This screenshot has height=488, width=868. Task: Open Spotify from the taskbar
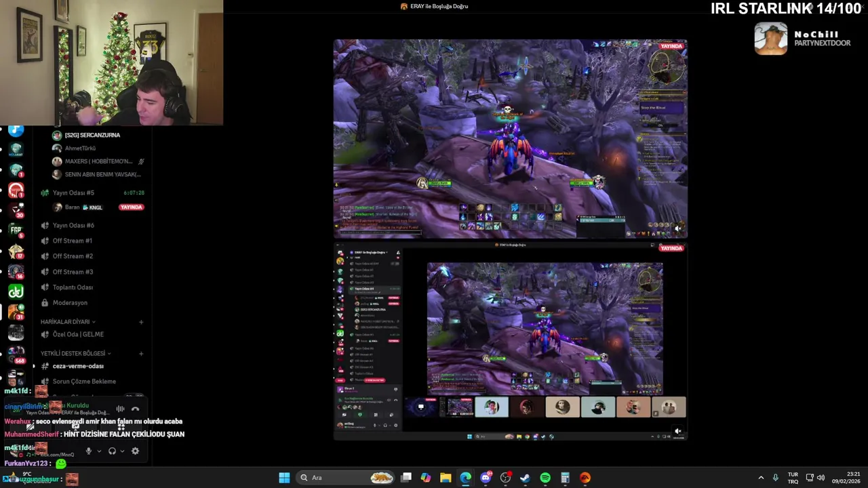(x=545, y=478)
